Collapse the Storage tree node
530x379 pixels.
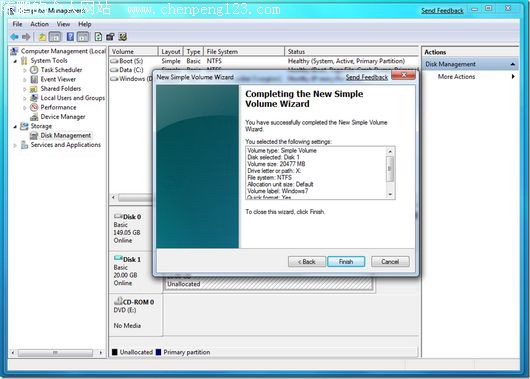pyautogui.click(x=15, y=127)
